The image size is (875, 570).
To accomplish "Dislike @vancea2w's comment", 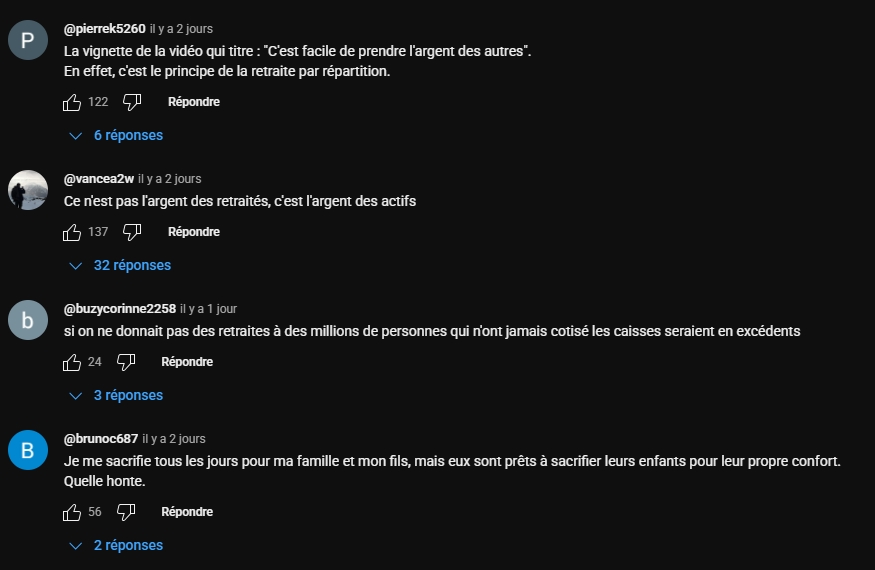I will pyautogui.click(x=132, y=232).
